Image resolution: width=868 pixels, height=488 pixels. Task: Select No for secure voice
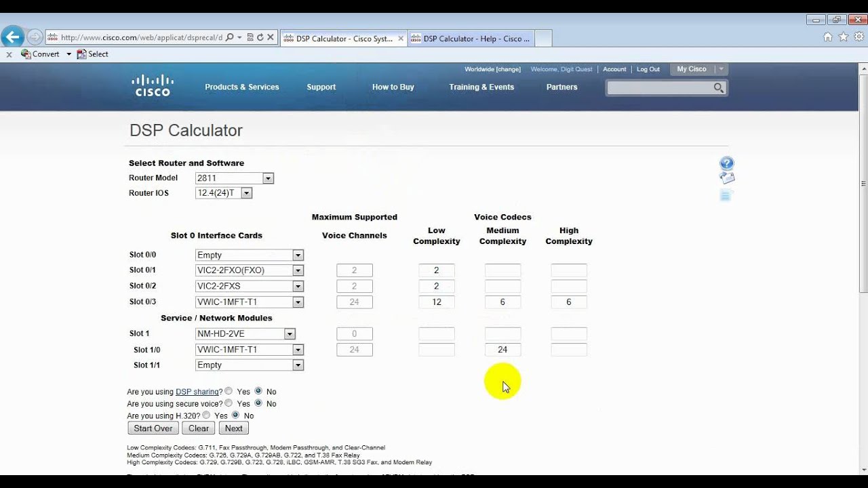(x=258, y=403)
